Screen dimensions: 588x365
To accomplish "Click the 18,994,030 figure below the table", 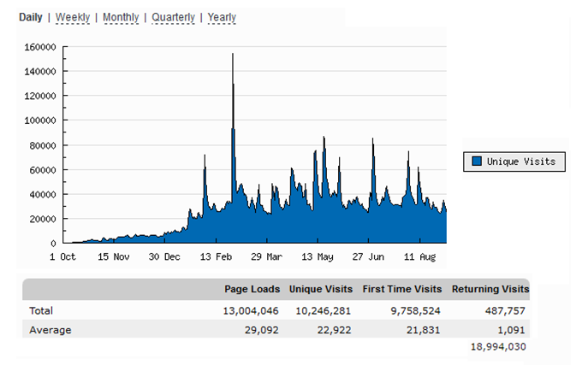I will (497, 346).
